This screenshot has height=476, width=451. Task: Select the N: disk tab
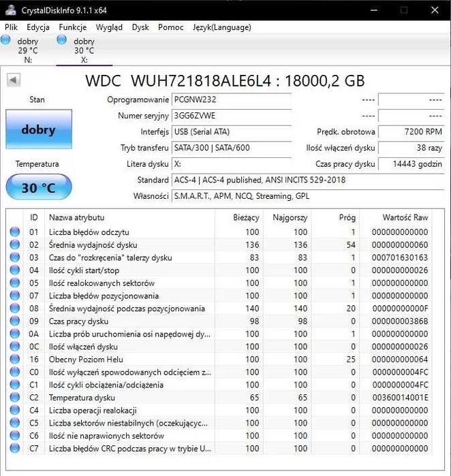pyautogui.click(x=28, y=50)
